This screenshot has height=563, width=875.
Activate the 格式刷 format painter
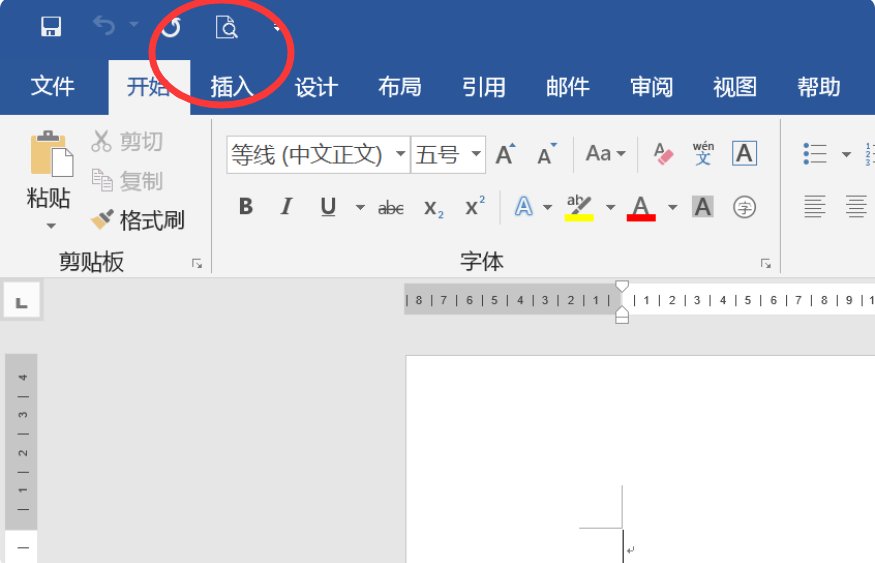[x=137, y=220]
